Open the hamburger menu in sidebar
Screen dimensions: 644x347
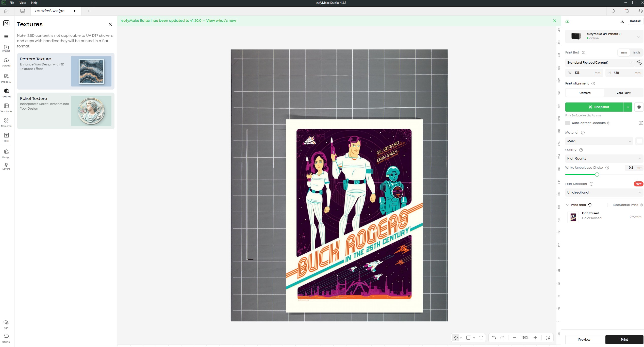(x=6, y=37)
